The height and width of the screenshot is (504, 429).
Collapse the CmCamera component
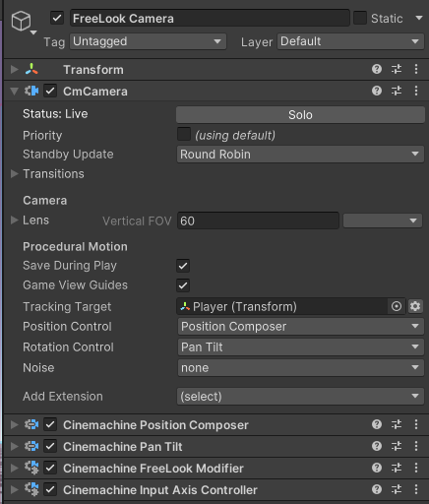pyautogui.click(x=14, y=91)
